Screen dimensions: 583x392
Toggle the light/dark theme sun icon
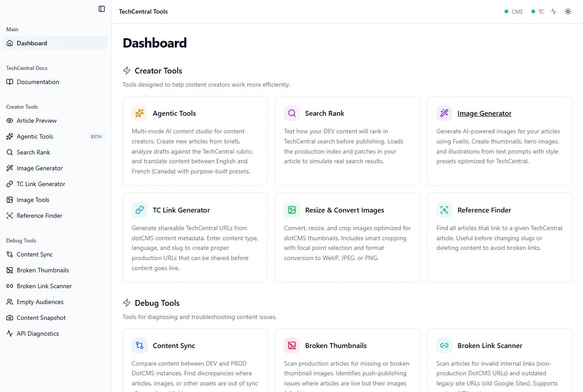568,11
